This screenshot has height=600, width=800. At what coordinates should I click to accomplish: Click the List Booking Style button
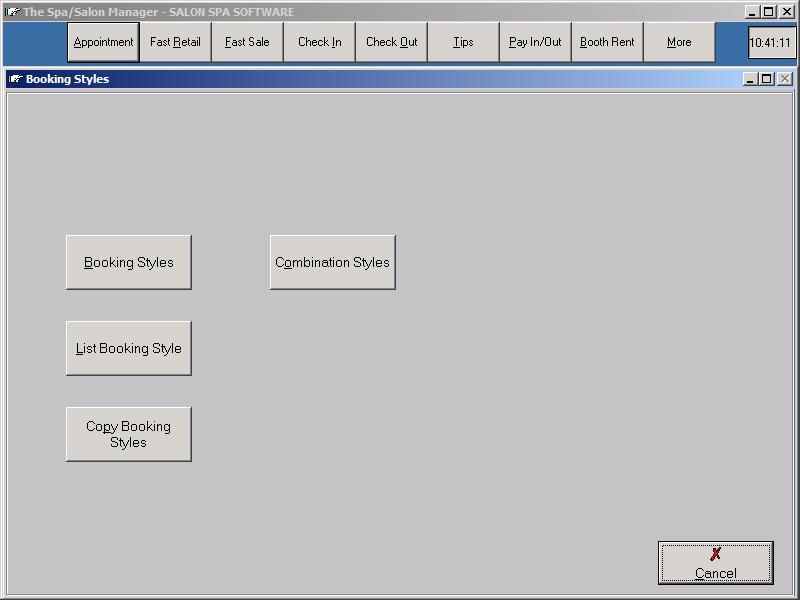tap(128, 348)
